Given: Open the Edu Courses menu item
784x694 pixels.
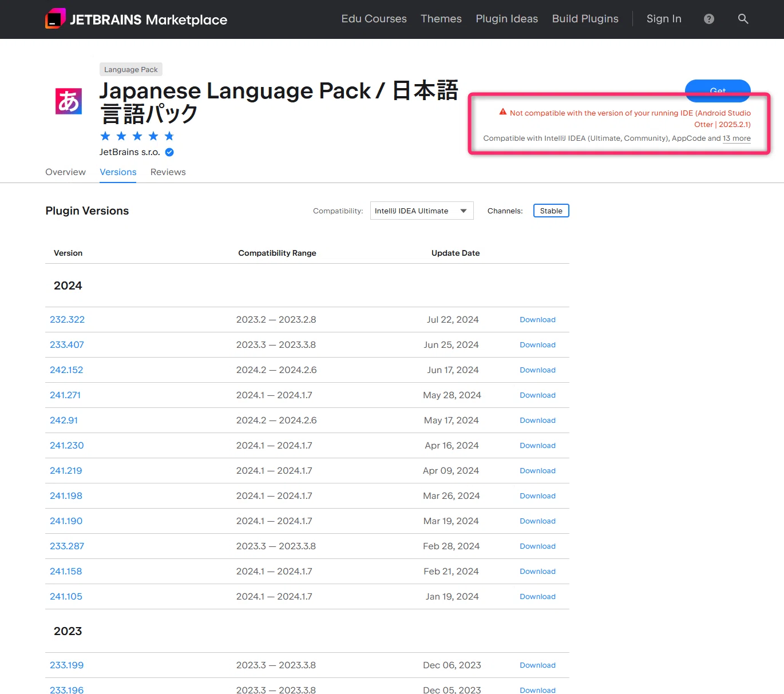Looking at the screenshot, I should 374,19.
